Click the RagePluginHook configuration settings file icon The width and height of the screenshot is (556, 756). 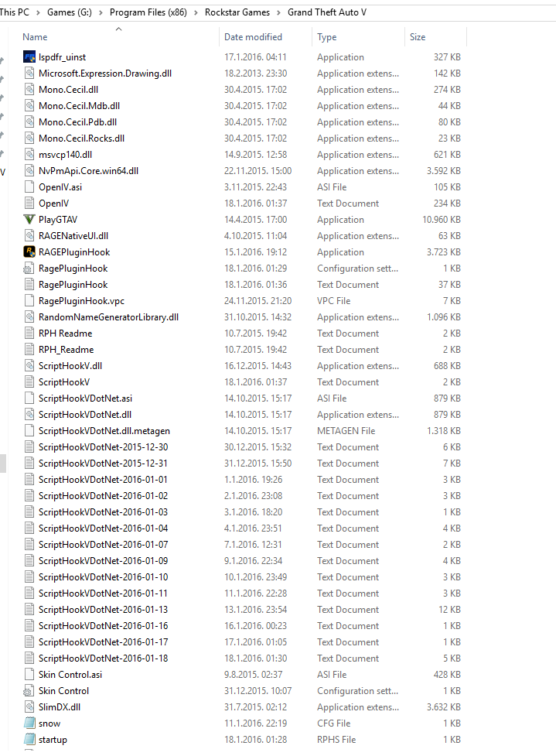(x=29, y=268)
